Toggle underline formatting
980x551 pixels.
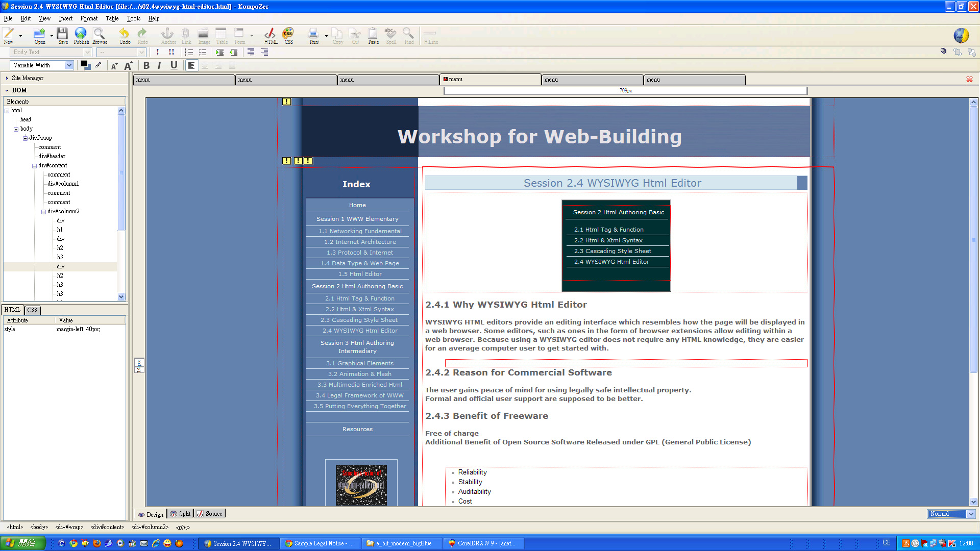174,65
